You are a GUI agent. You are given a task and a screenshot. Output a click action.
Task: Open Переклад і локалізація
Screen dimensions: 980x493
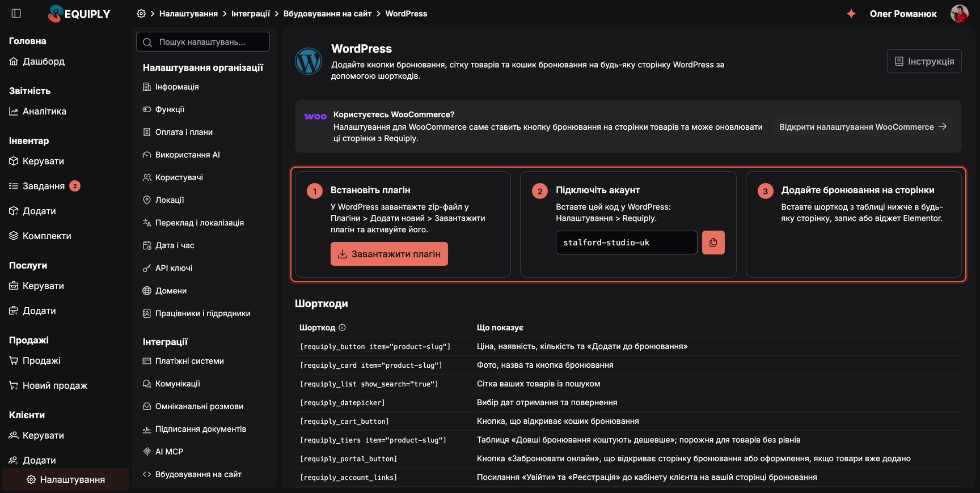coord(193,223)
